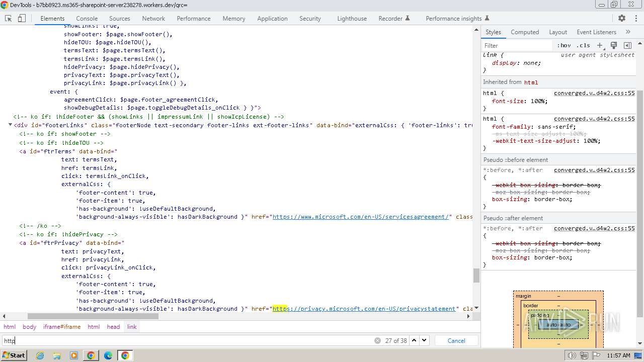
Task: Toggle the device toolbar icon
Action: point(22,18)
